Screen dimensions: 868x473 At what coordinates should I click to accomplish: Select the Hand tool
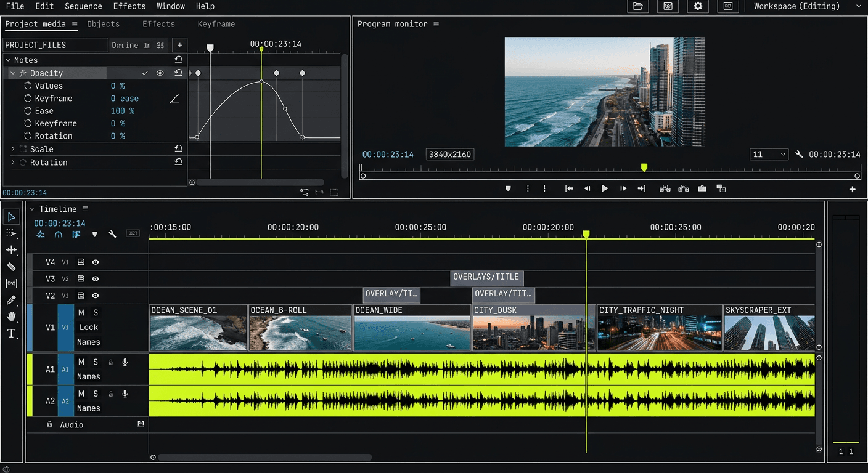pos(11,317)
